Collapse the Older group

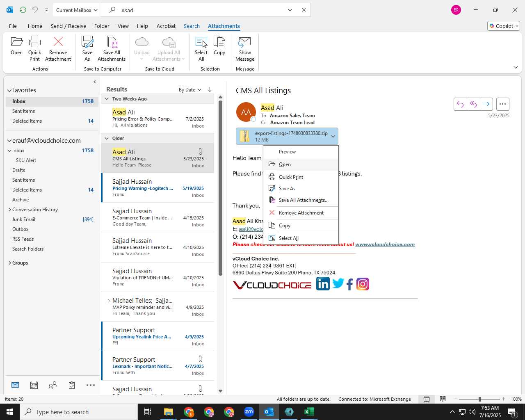pos(107,138)
